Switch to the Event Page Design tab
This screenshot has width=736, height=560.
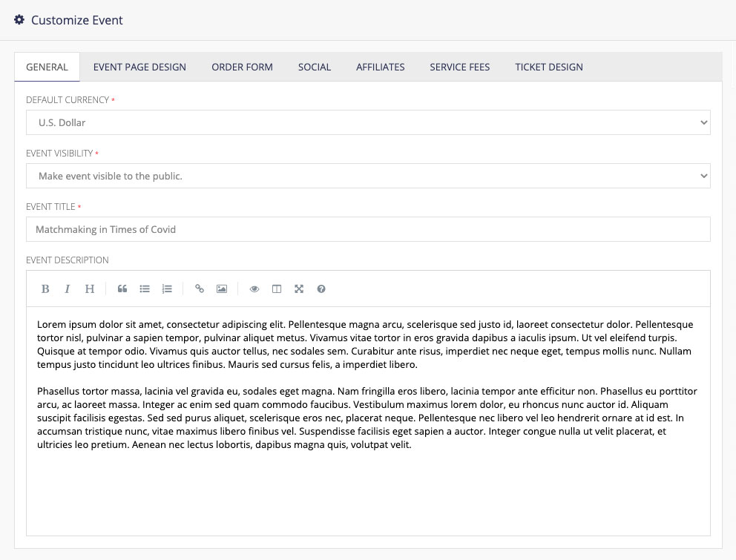click(x=139, y=67)
